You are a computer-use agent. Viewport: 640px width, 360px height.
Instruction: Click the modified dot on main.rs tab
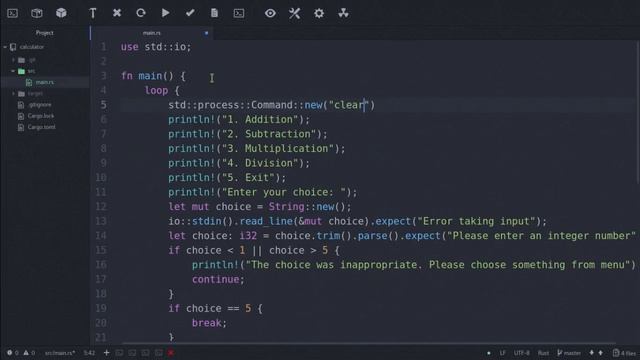[206, 33]
